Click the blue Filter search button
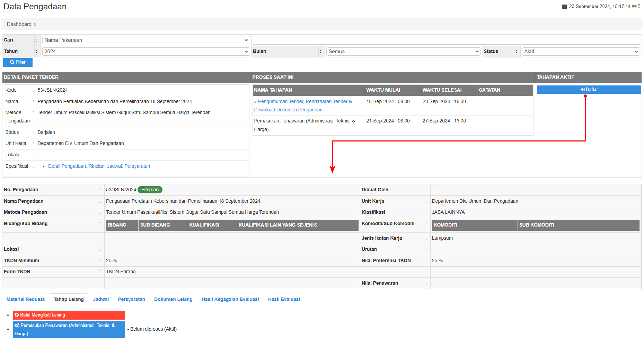This screenshot has height=339, width=644. [18, 62]
